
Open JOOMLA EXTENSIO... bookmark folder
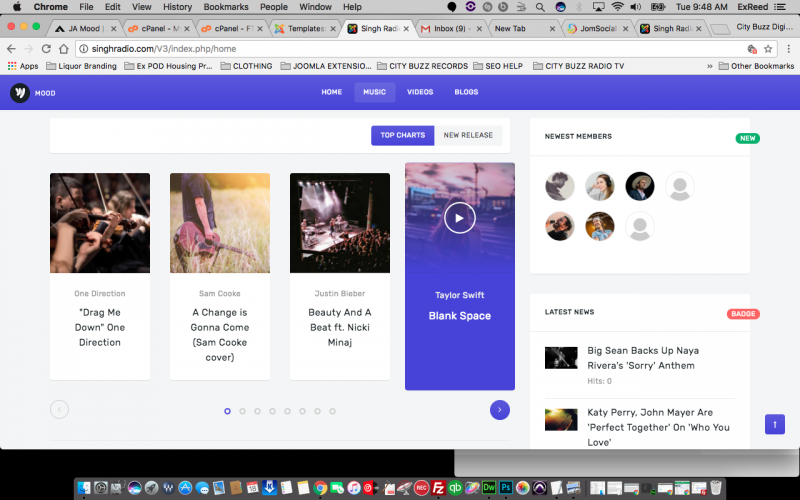click(326, 66)
